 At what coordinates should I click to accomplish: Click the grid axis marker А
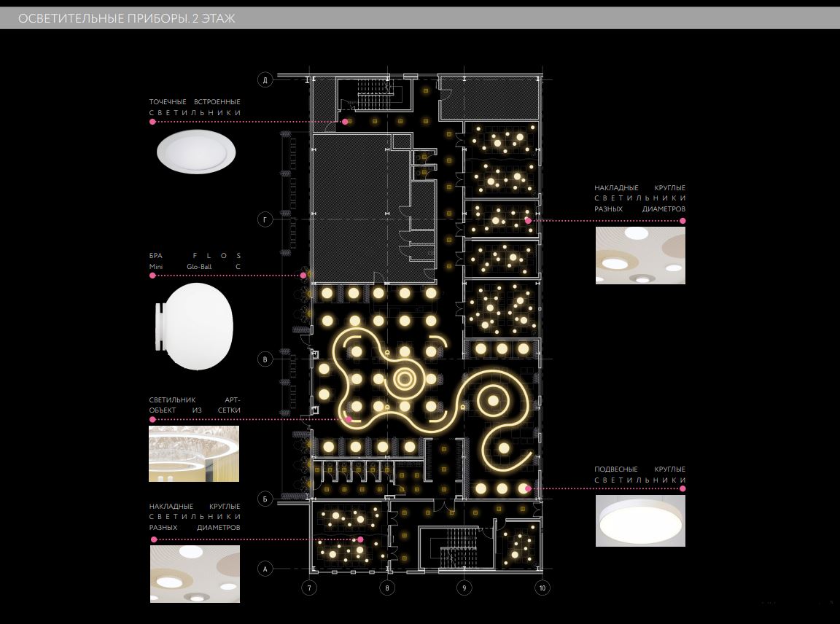pyautogui.click(x=266, y=569)
